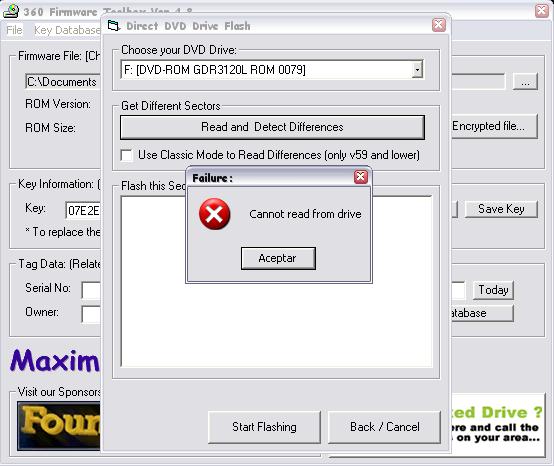Click the Start Flashing button
This screenshot has width=554, height=466.
[264, 427]
